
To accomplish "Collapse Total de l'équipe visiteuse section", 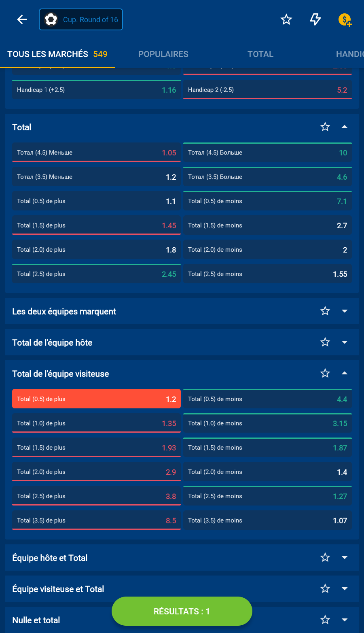I will pos(345,374).
